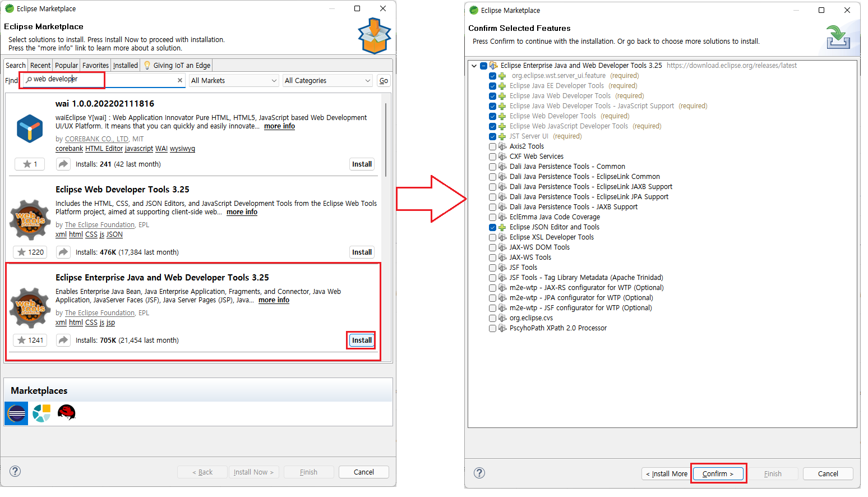
Task: Click the wysiwyg tag link
Action: click(x=182, y=149)
